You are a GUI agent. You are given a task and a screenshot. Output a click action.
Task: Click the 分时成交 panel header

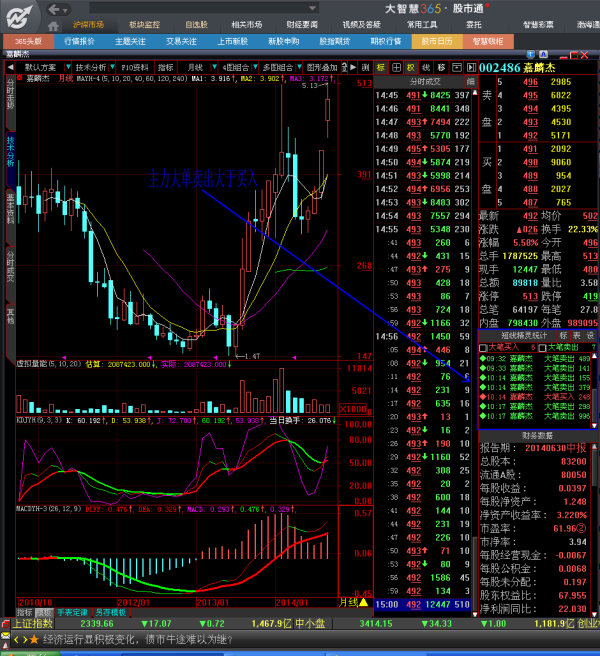(420, 81)
